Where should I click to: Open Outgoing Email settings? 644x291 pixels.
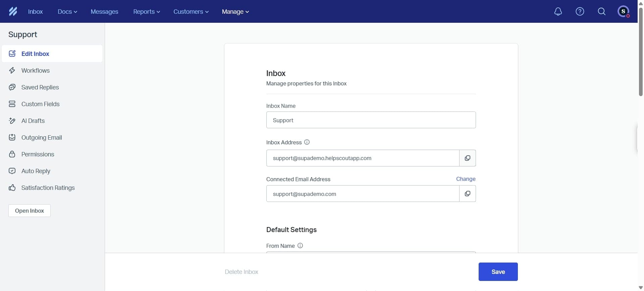52,137
